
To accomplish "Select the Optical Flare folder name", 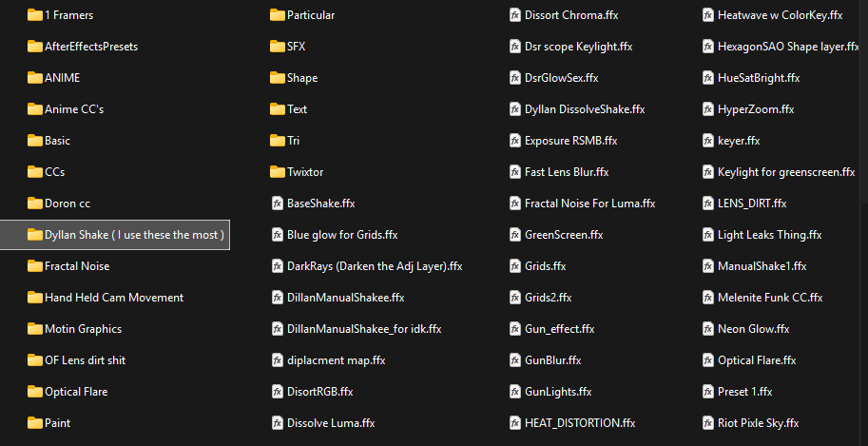I will click(x=76, y=392).
